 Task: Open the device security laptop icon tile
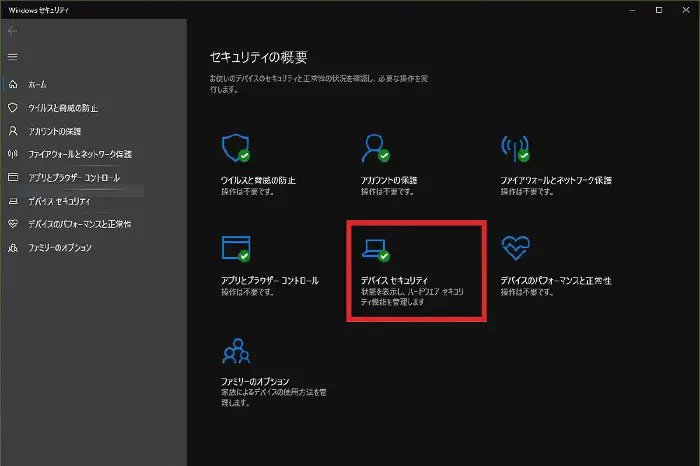coord(374,248)
